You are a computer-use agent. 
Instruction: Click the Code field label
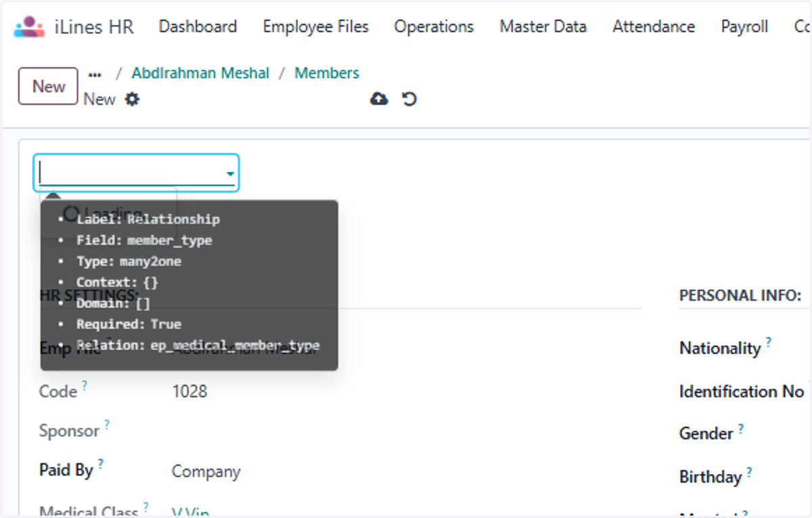58,391
